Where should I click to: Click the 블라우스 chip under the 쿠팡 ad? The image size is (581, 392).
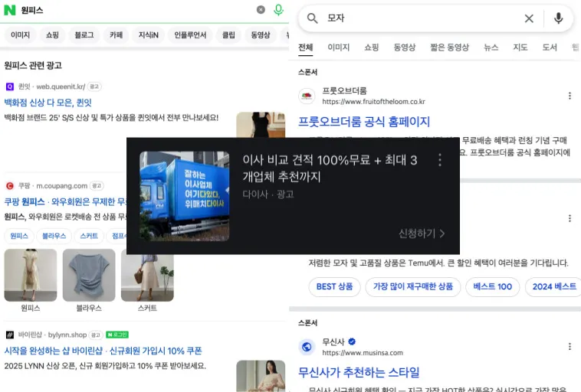[54, 236]
